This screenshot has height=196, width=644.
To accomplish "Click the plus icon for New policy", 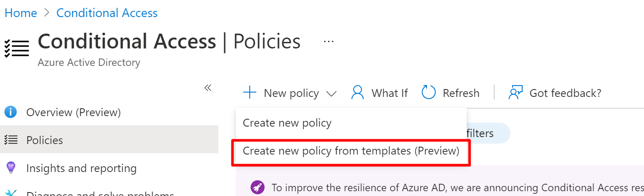I will point(250,93).
